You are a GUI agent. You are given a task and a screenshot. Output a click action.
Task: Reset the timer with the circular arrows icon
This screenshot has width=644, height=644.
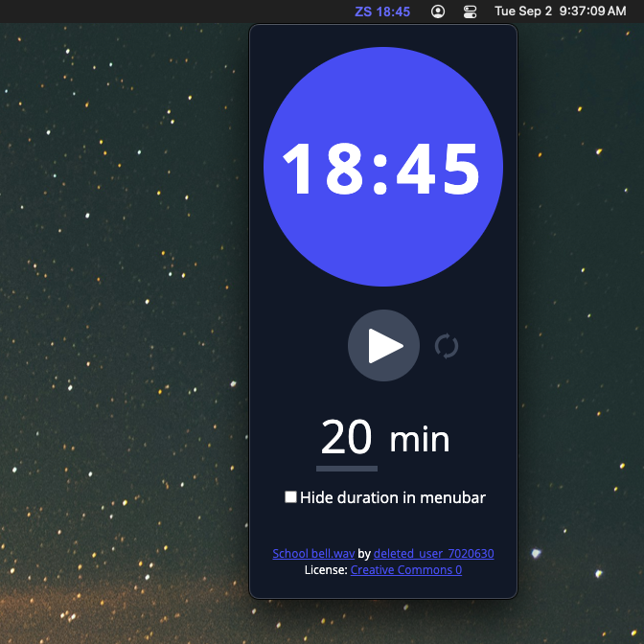tap(447, 346)
